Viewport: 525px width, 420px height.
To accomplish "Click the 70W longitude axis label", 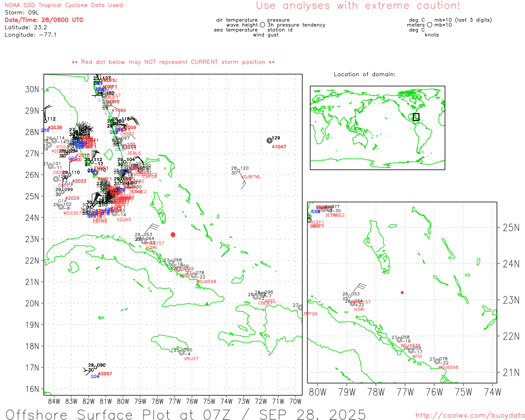I will tap(295, 401).
